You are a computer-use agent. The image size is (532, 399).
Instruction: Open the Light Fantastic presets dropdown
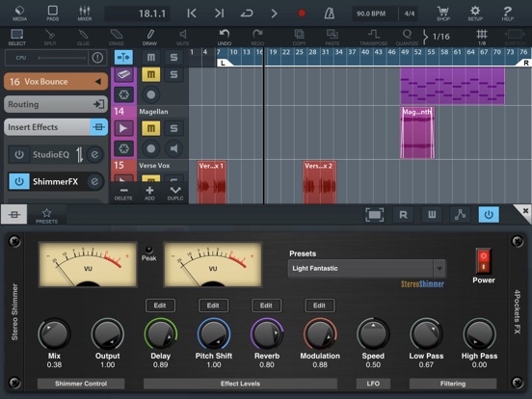(x=367, y=268)
